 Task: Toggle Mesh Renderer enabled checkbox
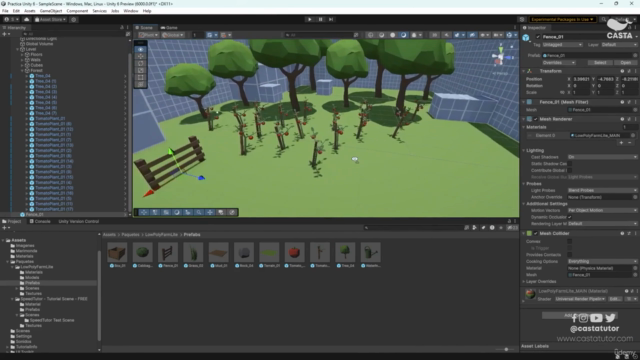click(x=536, y=119)
